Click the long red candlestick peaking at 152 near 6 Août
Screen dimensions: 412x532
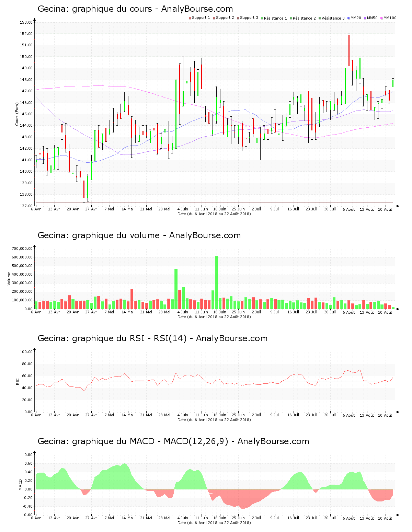pyautogui.click(x=349, y=50)
